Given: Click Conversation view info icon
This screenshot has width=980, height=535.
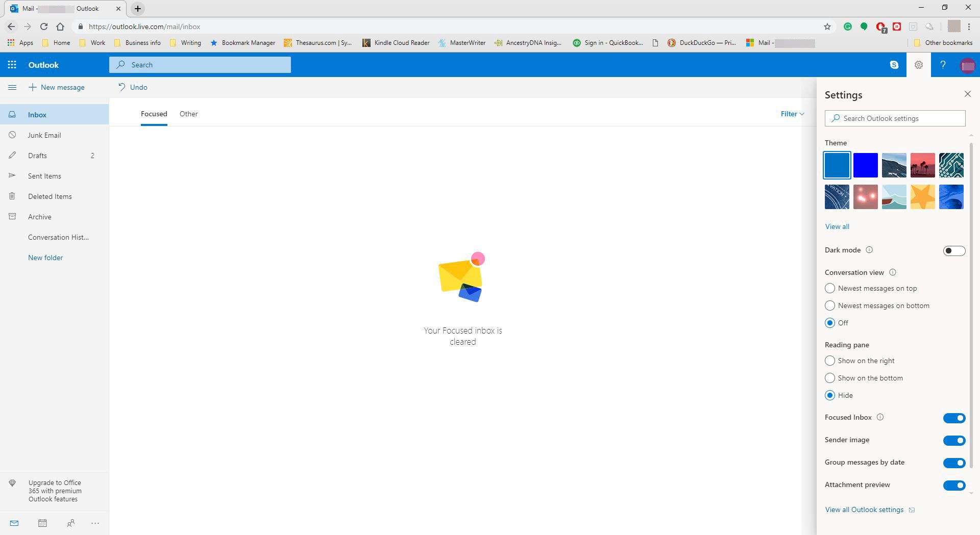Looking at the screenshot, I should point(892,272).
